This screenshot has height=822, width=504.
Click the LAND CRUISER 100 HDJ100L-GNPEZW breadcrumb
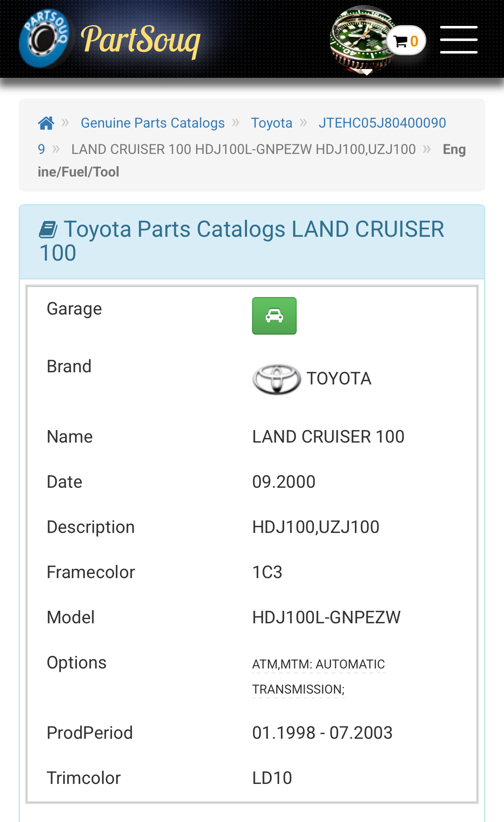(x=243, y=149)
